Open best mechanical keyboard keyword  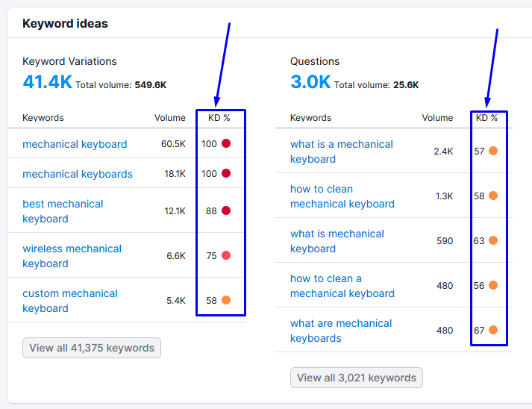pos(63,211)
